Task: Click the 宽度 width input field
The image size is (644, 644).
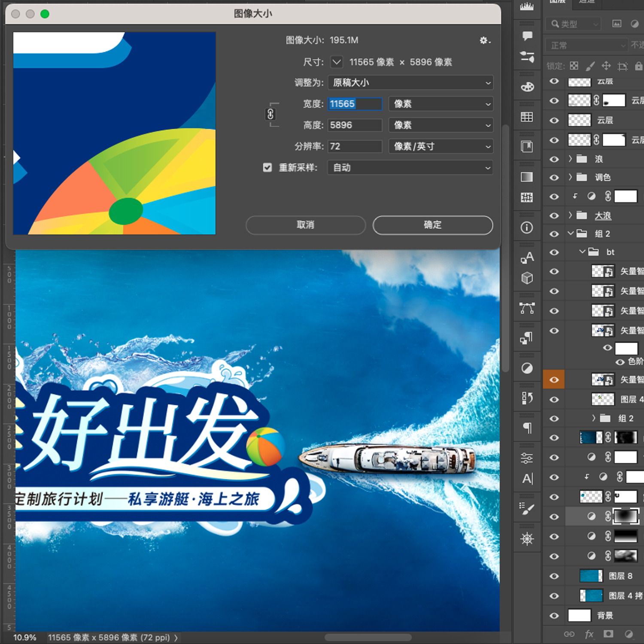Action: click(x=354, y=103)
